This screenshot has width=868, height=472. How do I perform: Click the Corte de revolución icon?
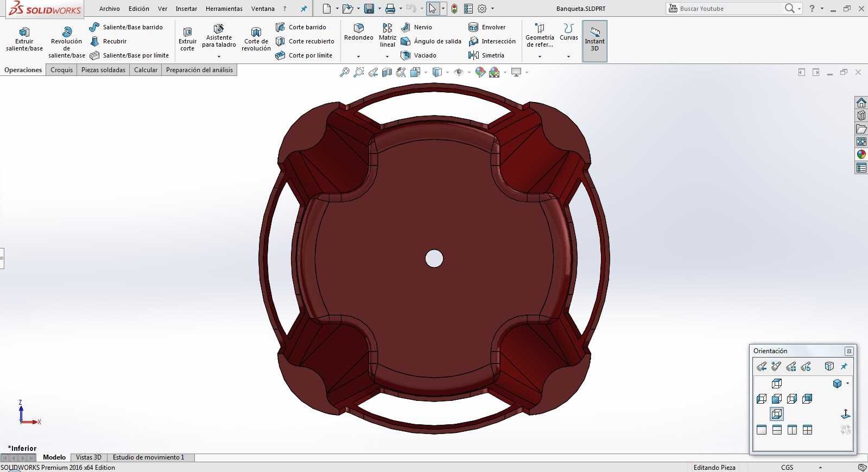[x=256, y=32]
